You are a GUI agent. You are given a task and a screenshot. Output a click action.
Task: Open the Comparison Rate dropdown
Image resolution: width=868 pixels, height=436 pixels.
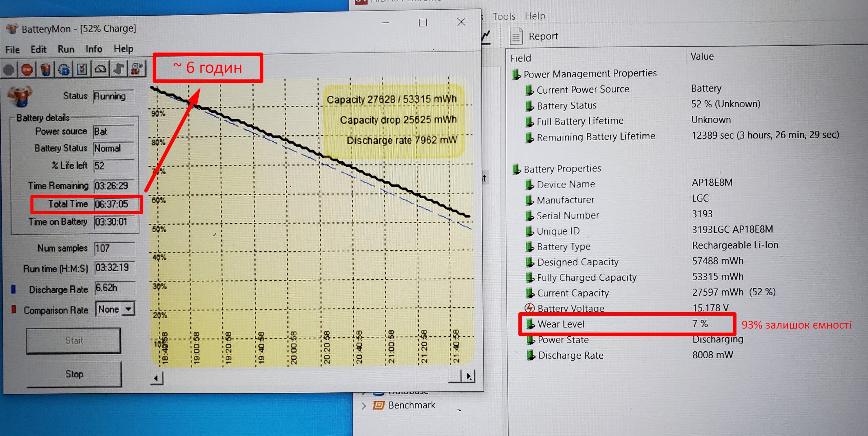click(x=128, y=309)
